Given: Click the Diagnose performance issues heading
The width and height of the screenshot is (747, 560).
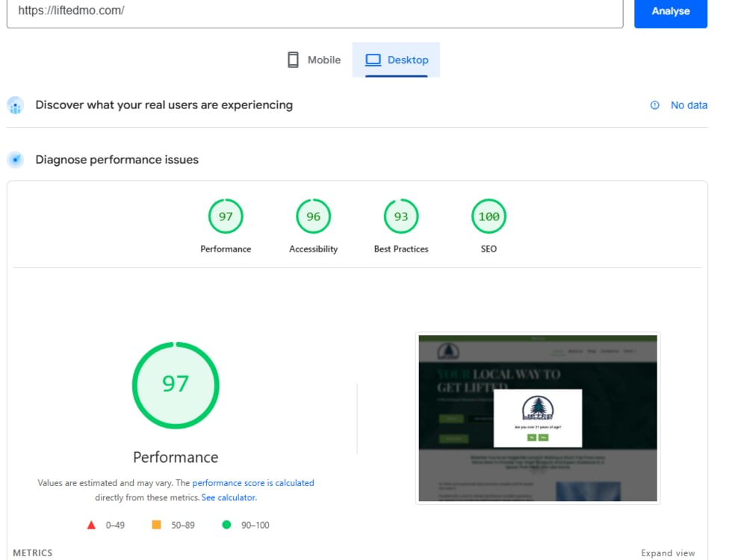Looking at the screenshot, I should pyautogui.click(x=117, y=160).
